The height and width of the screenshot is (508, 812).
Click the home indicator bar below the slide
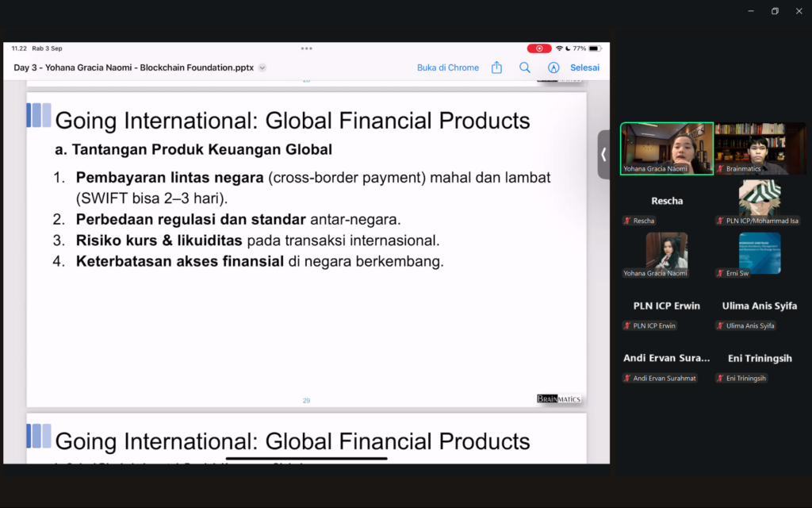point(307,458)
